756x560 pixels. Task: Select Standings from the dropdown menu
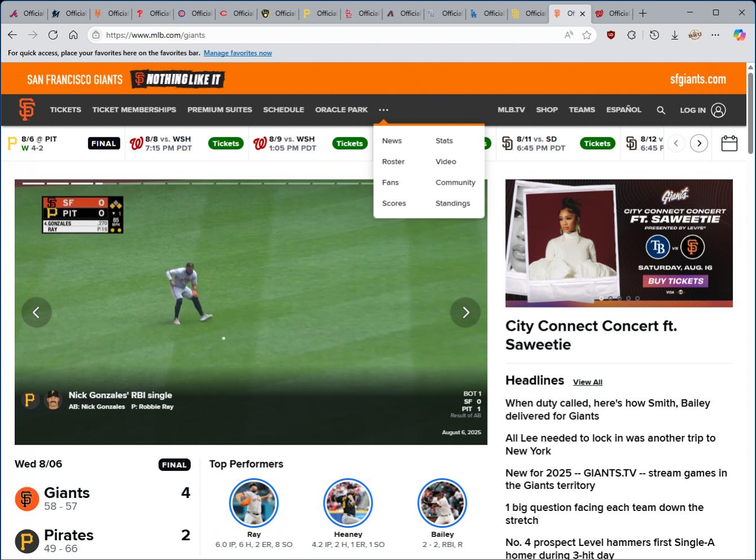pyautogui.click(x=452, y=203)
